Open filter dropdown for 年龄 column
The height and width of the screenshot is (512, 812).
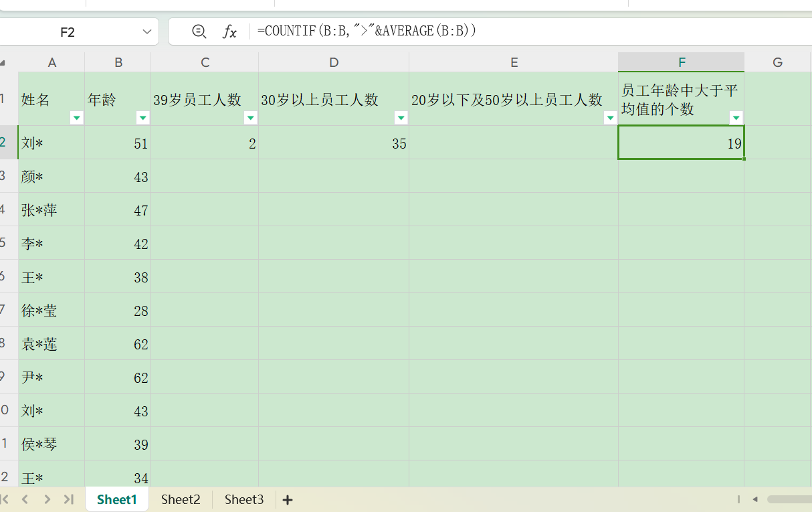pyautogui.click(x=142, y=118)
